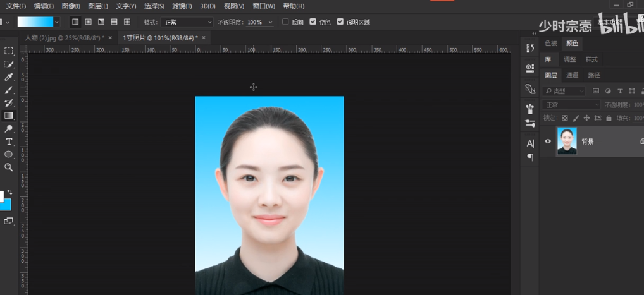Enable the 反向 (Reverse) checkbox
The width and height of the screenshot is (644, 295).
[x=285, y=22]
